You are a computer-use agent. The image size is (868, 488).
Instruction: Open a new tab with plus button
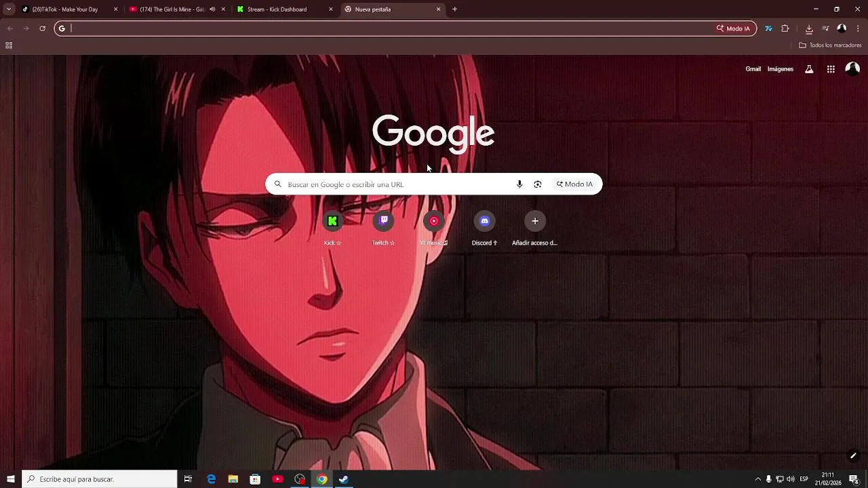[454, 9]
